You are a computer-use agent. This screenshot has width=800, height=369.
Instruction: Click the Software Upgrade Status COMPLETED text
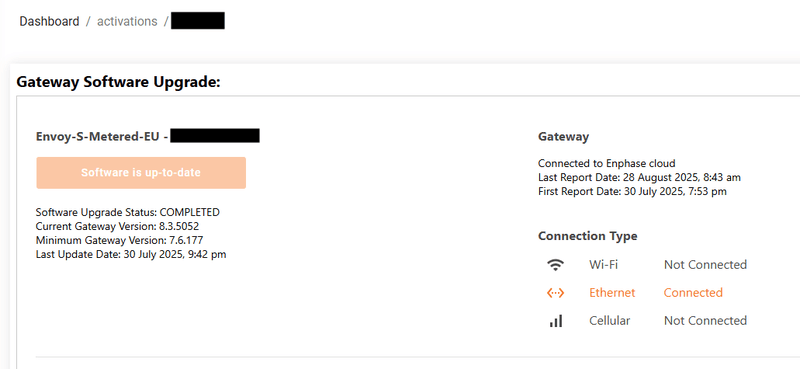click(x=128, y=212)
